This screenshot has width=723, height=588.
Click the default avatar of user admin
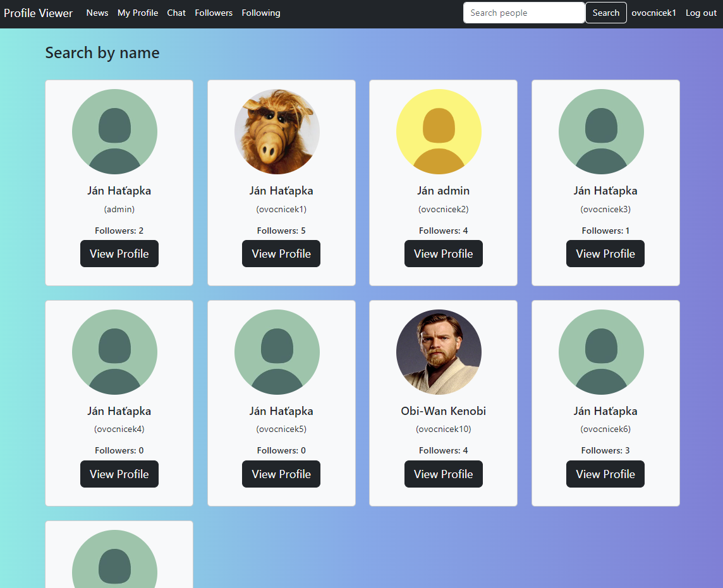pos(115,132)
